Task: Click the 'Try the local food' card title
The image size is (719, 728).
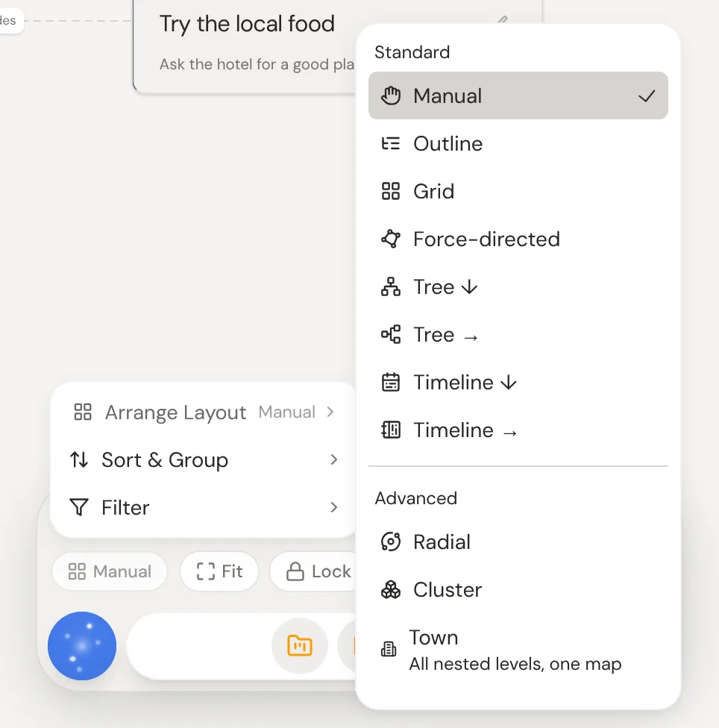Action: (247, 24)
